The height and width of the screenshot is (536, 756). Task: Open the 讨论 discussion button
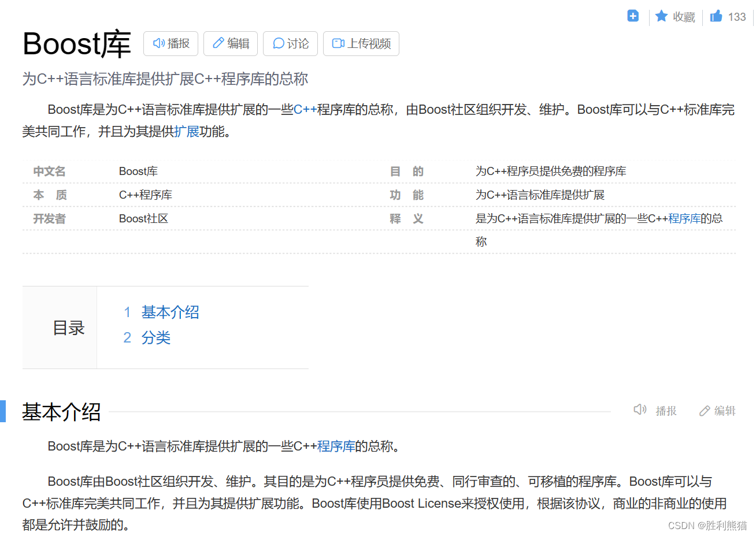click(x=290, y=43)
